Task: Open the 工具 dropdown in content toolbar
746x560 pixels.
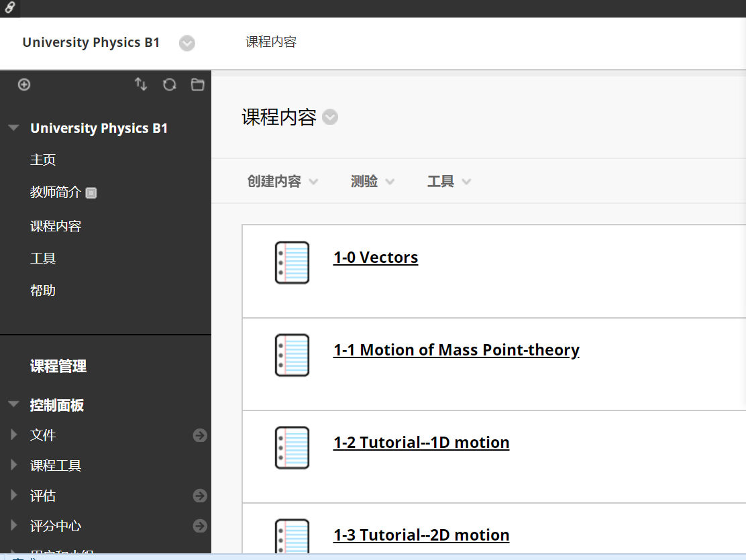Action: click(449, 182)
